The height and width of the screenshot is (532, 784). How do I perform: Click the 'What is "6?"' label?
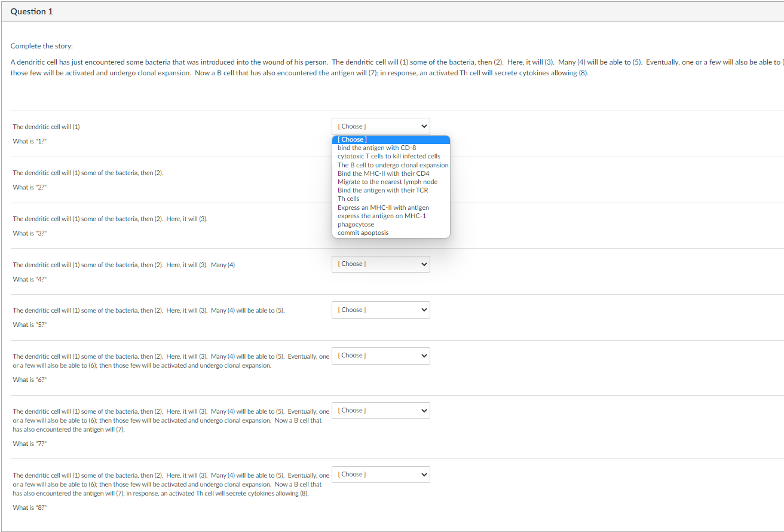[x=30, y=380]
